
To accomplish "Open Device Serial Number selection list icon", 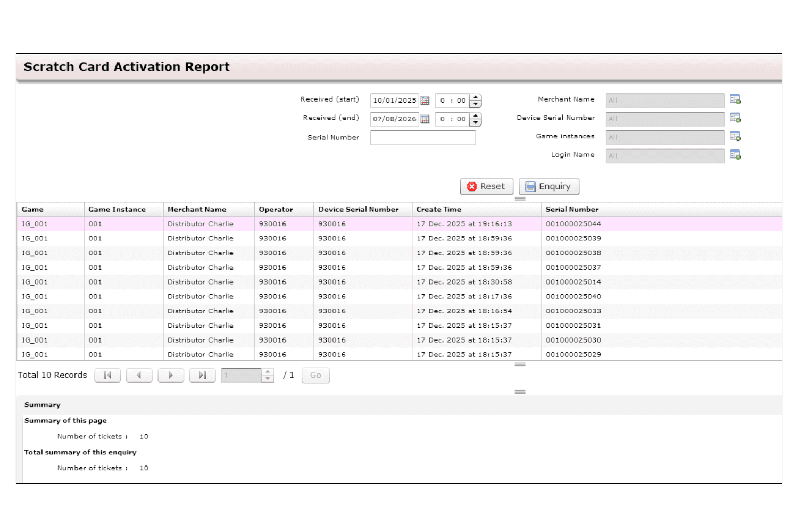I will pyautogui.click(x=735, y=118).
